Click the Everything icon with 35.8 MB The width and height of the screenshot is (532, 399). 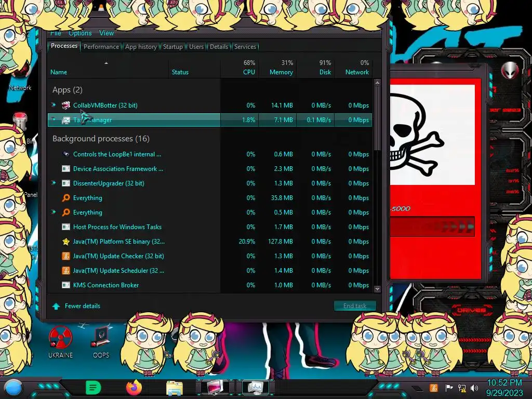[66, 198]
